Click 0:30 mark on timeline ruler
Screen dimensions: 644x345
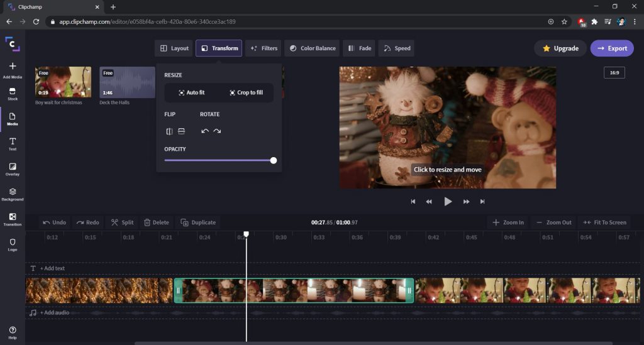pos(281,237)
